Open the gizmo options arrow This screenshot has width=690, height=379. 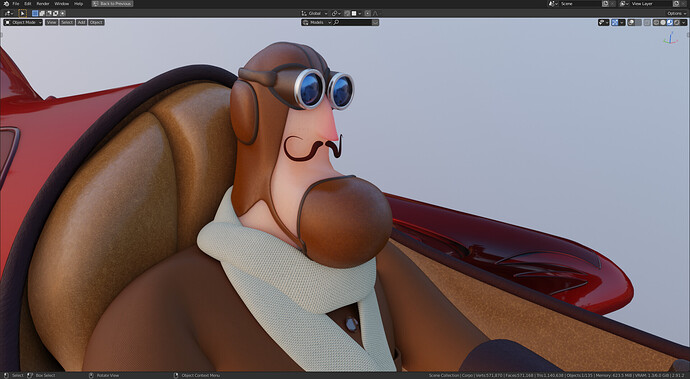click(622, 22)
